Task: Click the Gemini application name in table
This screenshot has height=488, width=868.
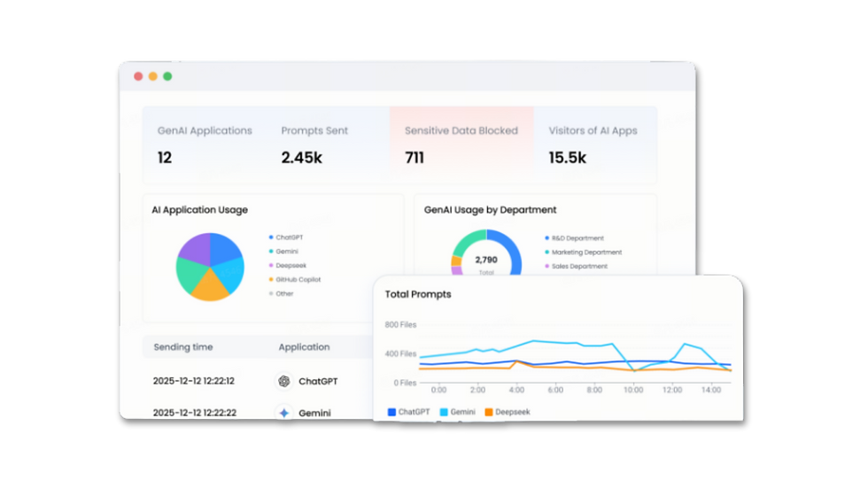Action: [x=315, y=414]
